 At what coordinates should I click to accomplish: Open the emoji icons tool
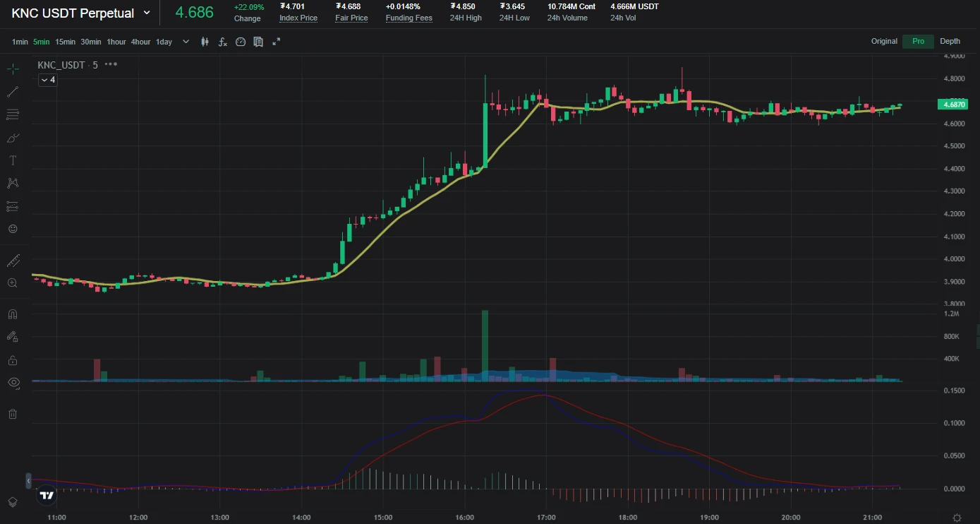click(13, 229)
